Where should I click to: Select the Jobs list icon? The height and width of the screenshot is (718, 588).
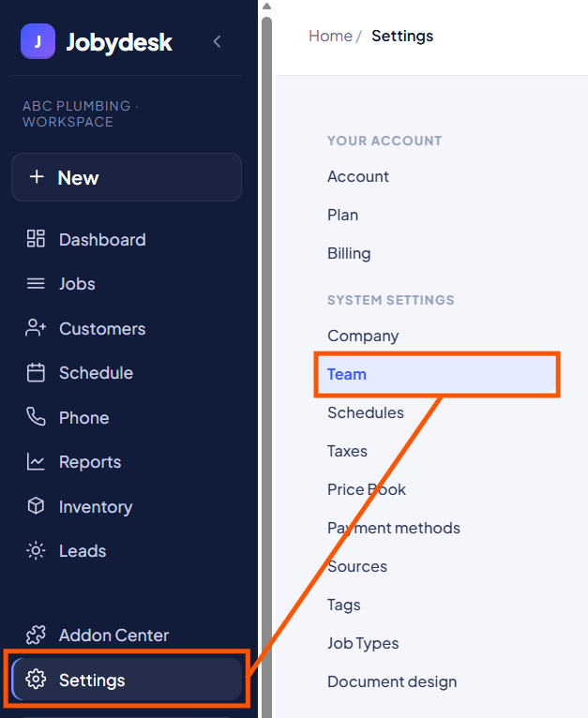coord(36,284)
